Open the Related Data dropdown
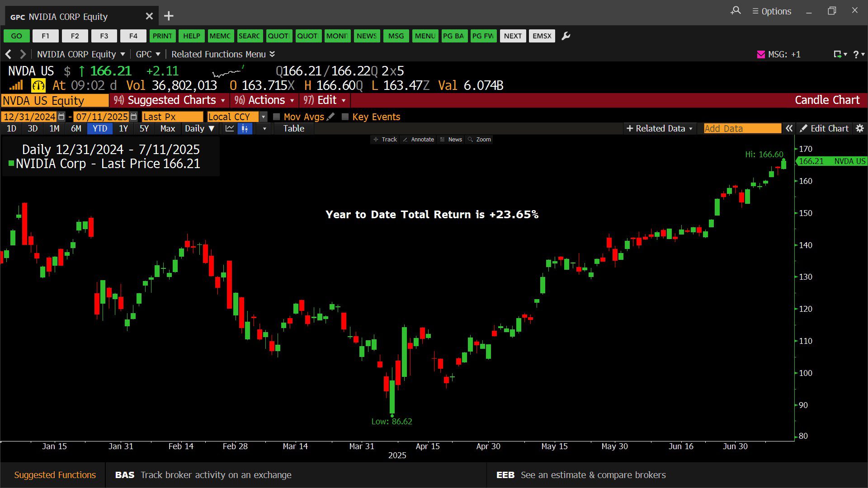Image resolution: width=868 pixels, height=488 pixels. (x=660, y=128)
